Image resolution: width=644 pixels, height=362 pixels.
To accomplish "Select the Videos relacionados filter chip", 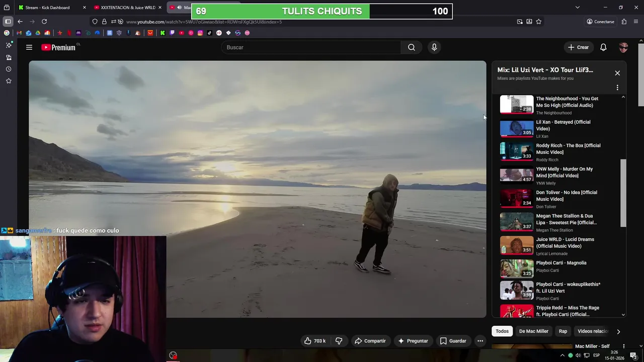I will coord(593,331).
